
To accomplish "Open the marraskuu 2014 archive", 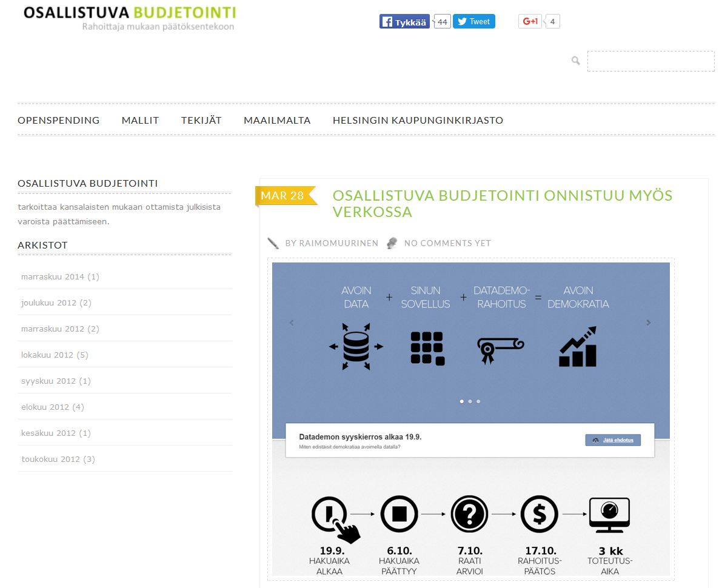I will [x=60, y=277].
